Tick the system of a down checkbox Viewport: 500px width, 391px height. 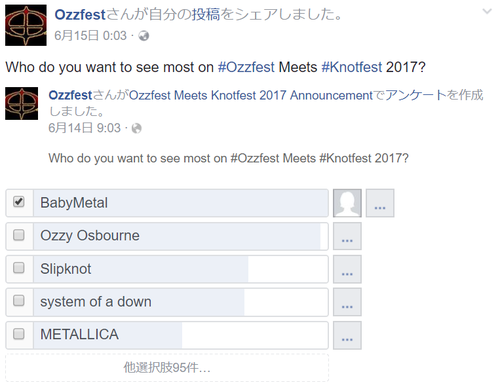[x=19, y=300]
